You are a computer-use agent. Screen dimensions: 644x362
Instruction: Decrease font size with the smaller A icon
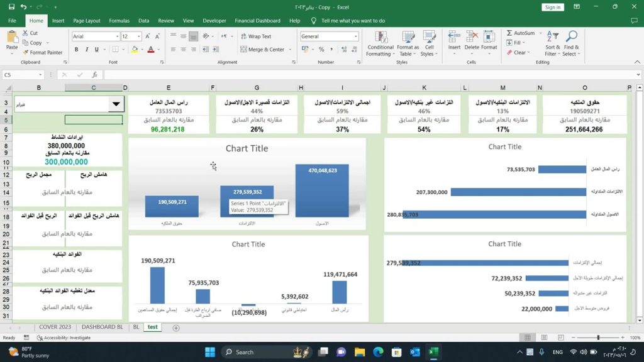pos(157,36)
